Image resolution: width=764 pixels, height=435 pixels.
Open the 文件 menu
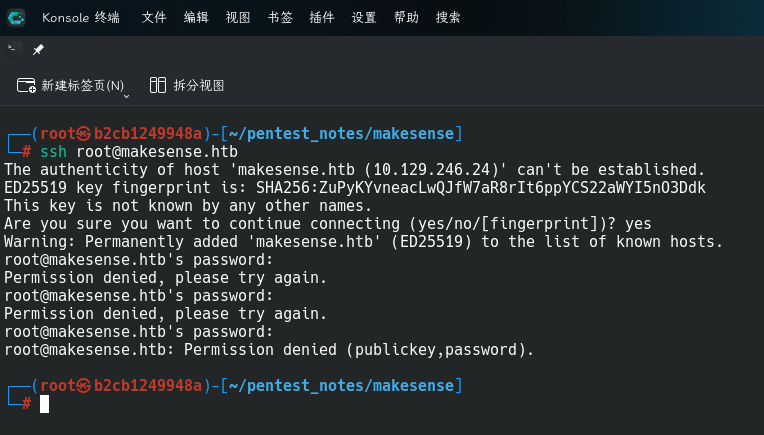pos(154,18)
